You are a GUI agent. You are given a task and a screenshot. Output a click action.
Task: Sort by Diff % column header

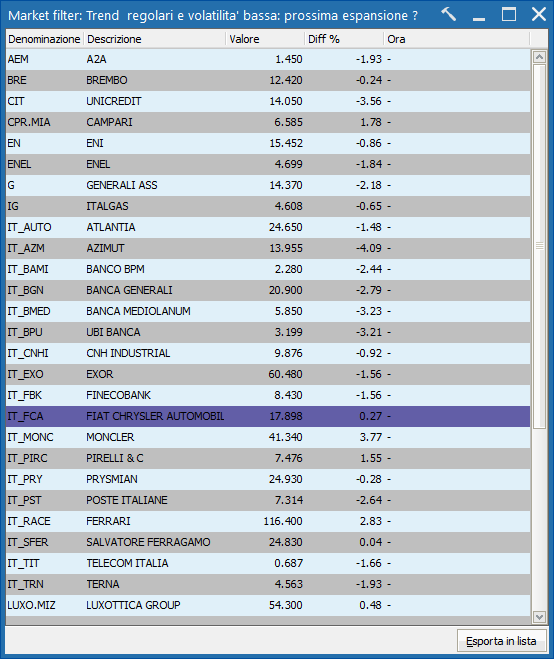point(344,39)
